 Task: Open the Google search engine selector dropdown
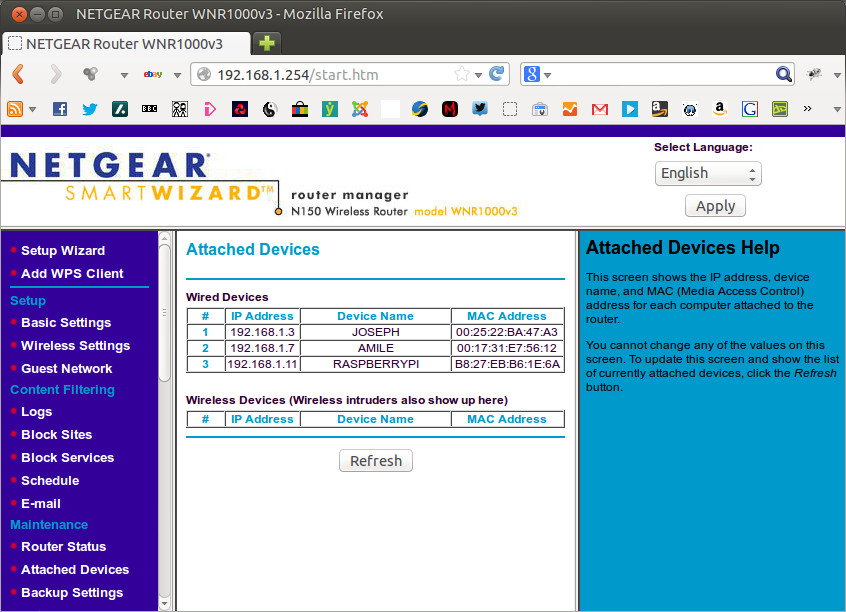pyautogui.click(x=548, y=74)
